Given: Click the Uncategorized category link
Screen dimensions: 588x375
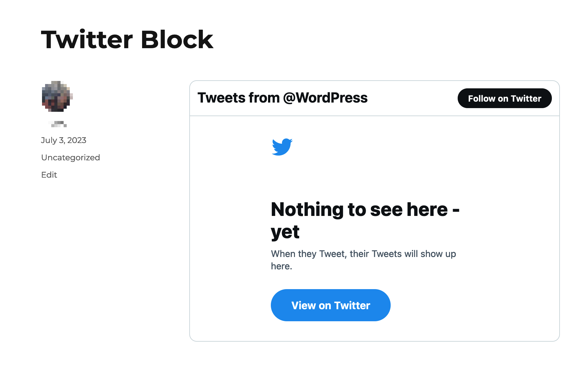Looking at the screenshot, I should pyautogui.click(x=70, y=157).
